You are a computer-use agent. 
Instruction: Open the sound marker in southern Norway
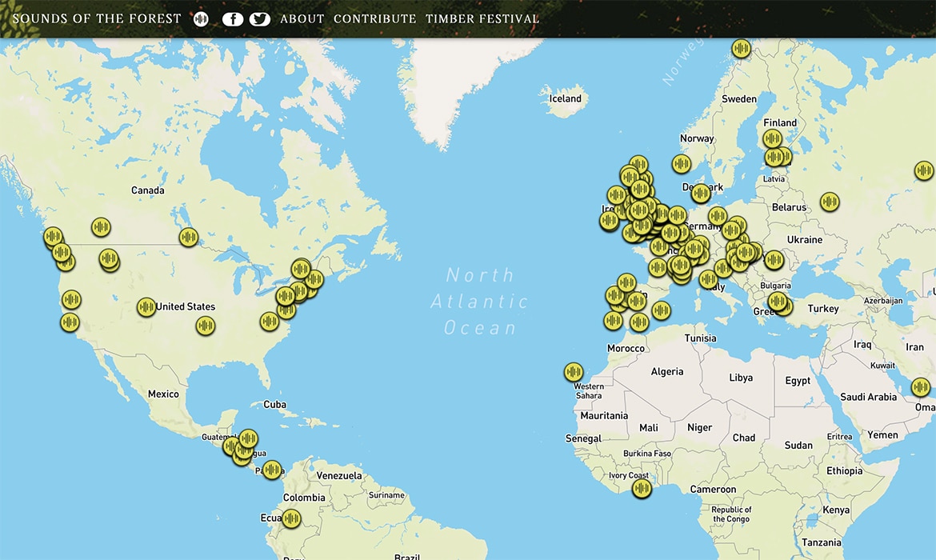point(682,164)
